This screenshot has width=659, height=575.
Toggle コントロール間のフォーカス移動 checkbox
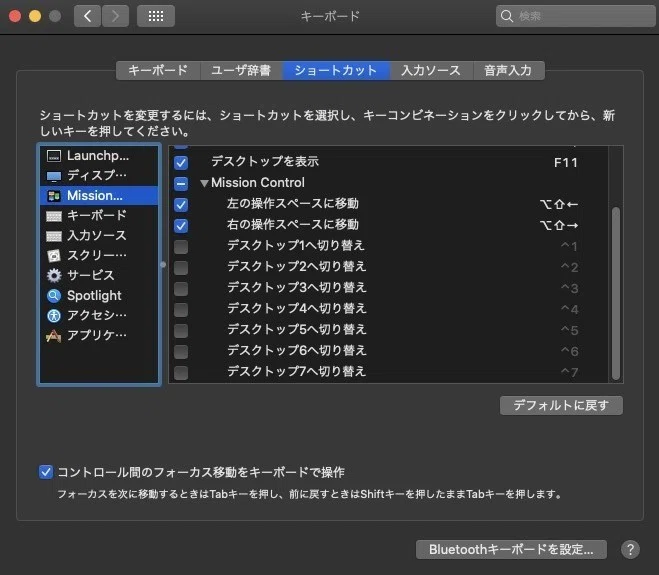pos(46,472)
